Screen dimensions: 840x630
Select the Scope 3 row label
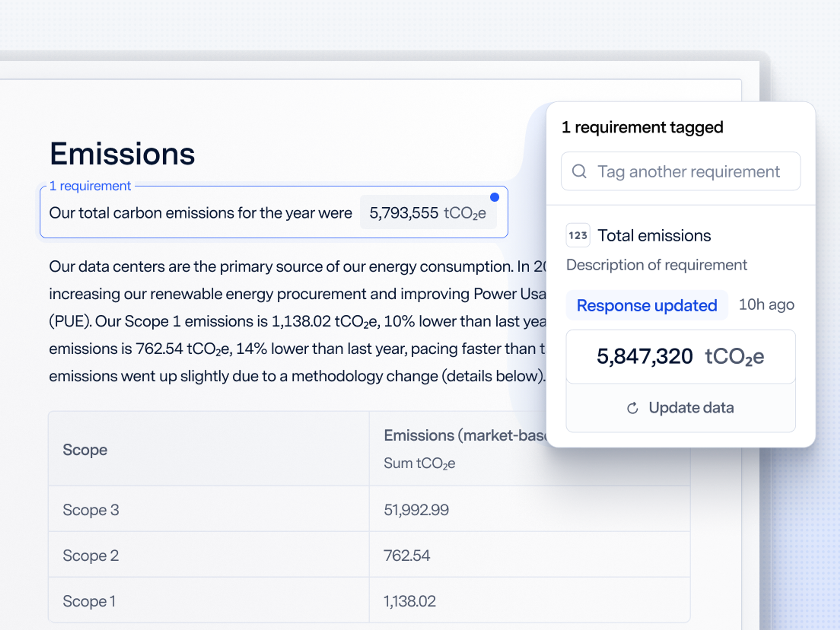(x=91, y=510)
